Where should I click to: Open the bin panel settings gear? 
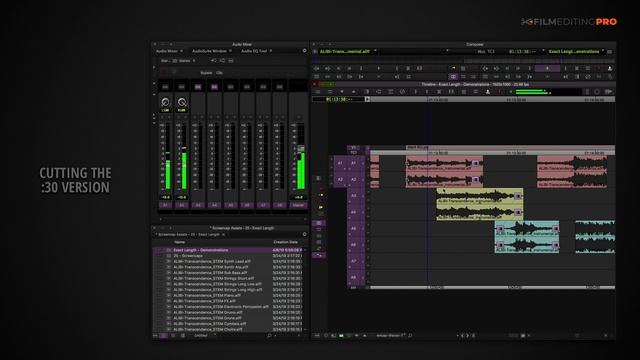point(304,234)
